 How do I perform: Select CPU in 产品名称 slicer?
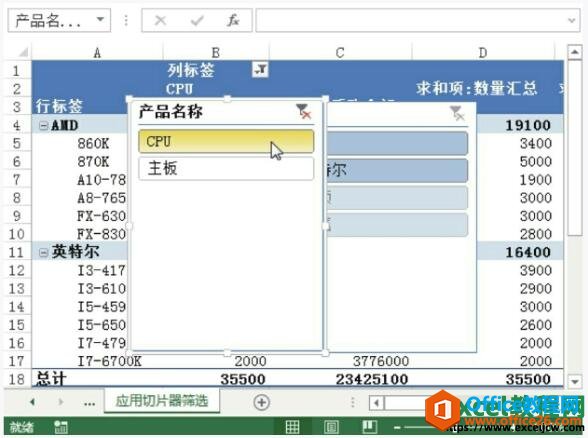pyautogui.click(x=226, y=141)
